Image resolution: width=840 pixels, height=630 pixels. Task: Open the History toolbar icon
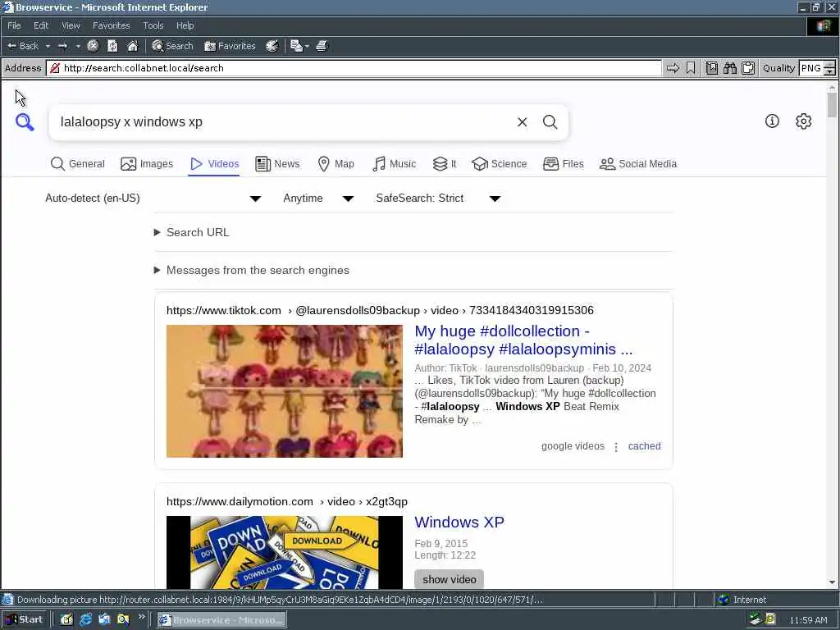point(272,46)
